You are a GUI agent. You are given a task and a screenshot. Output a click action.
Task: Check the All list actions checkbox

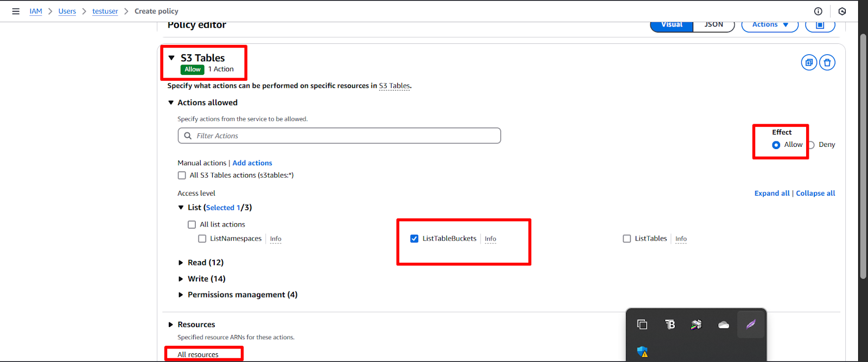tap(192, 224)
